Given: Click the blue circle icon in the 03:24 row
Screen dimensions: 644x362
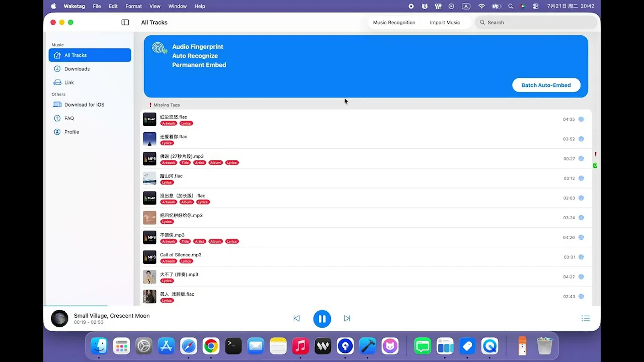Looking at the screenshot, I should (x=581, y=218).
